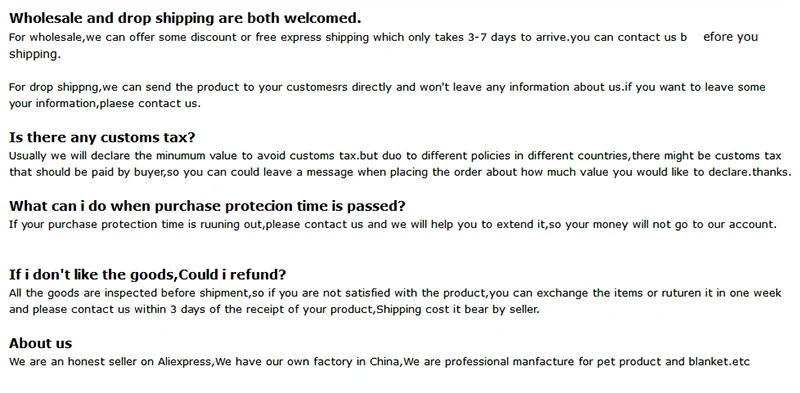Click 'Shipping cost it bear by seller' text
800x393 pixels.
(x=458, y=310)
